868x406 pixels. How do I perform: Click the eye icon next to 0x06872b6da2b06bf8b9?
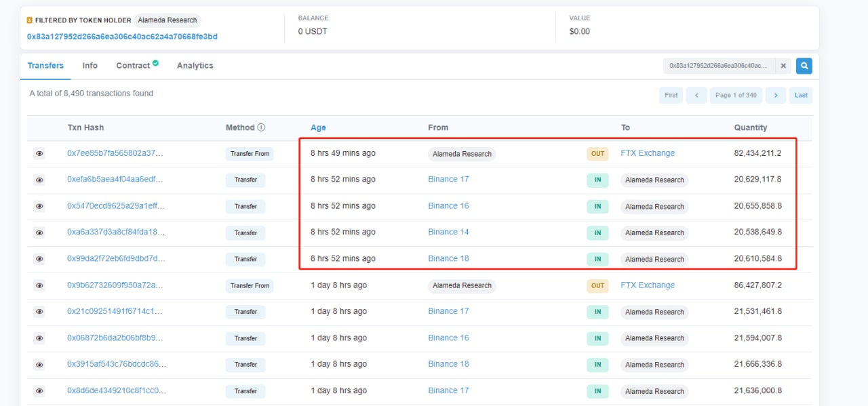coord(39,338)
